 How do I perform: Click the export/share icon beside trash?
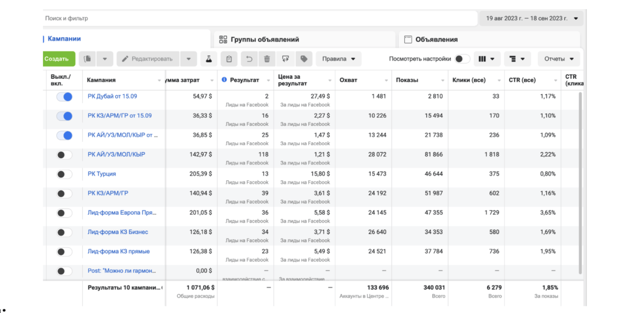285,59
